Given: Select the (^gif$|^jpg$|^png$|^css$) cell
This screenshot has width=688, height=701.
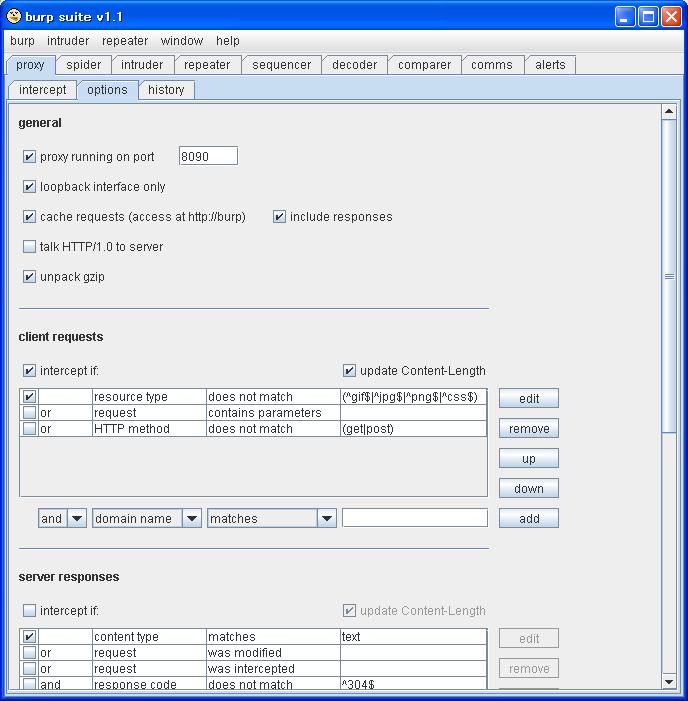Looking at the screenshot, I should (414, 397).
